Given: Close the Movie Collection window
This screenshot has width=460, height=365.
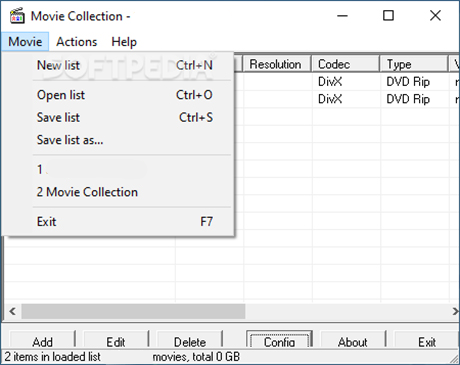Looking at the screenshot, I should coord(435,16).
